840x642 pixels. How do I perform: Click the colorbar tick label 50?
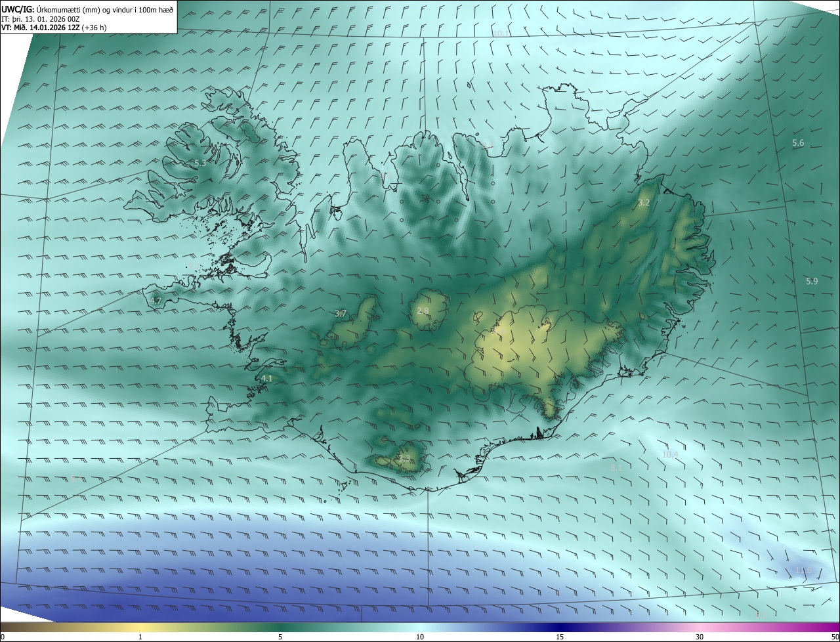coord(835,637)
